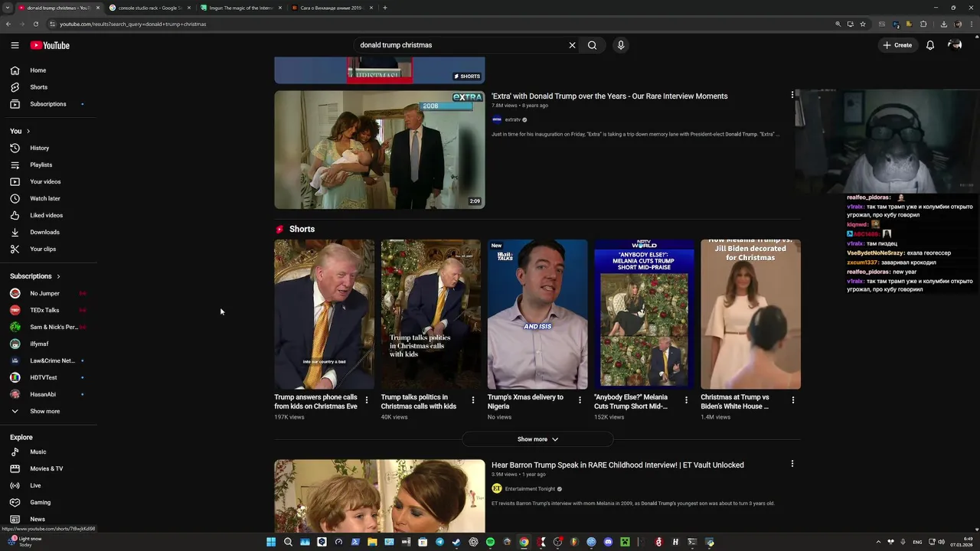This screenshot has width=980, height=551.
Task: Click the Movies & TV icon
Action: tap(15, 468)
